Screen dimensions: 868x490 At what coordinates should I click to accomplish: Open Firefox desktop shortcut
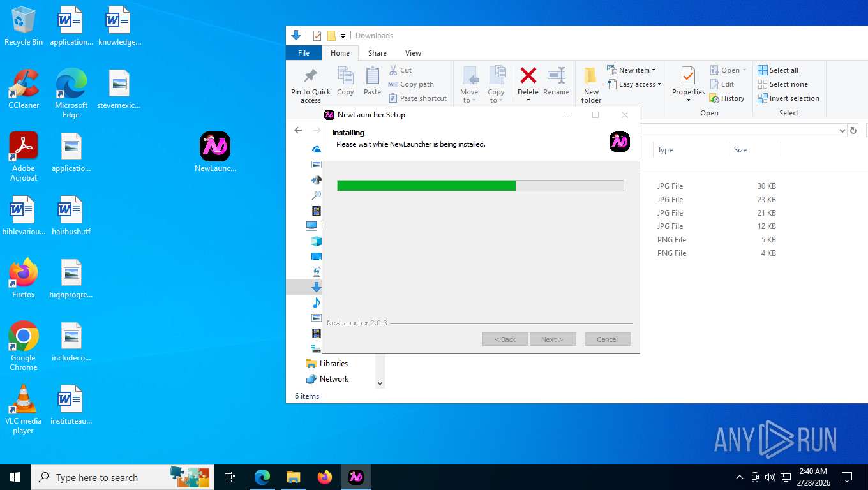[24, 279]
